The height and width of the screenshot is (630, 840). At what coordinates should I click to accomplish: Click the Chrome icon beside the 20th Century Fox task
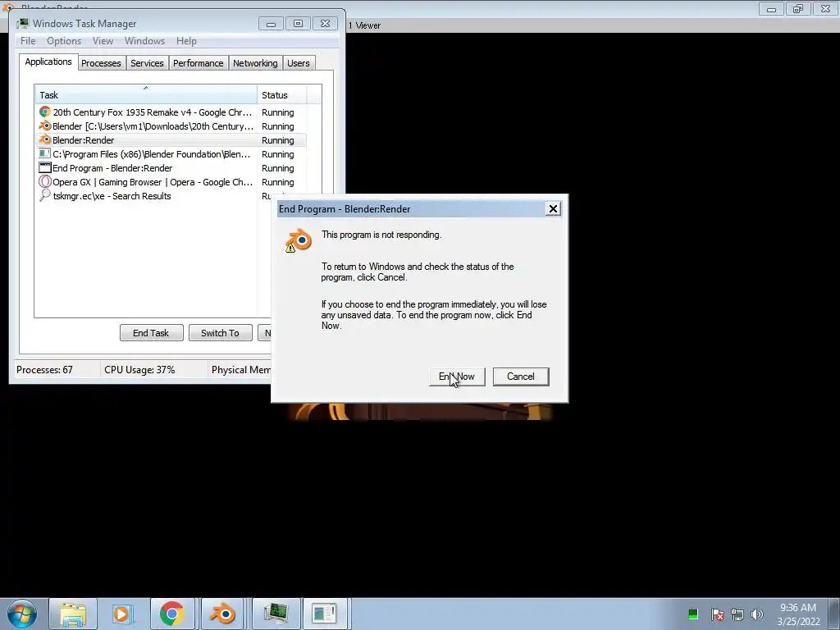(x=45, y=112)
